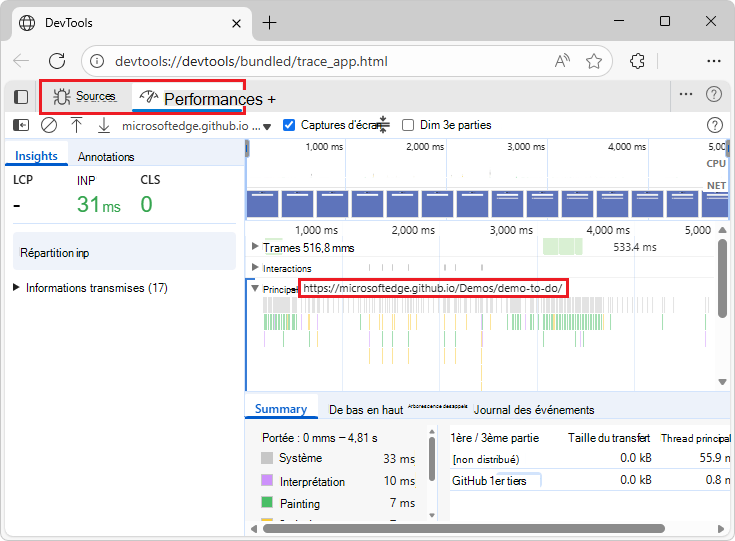Toggle the performance sidebar panel icon
Image resolution: width=735 pixels, height=541 pixels.
tap(21, 125)
